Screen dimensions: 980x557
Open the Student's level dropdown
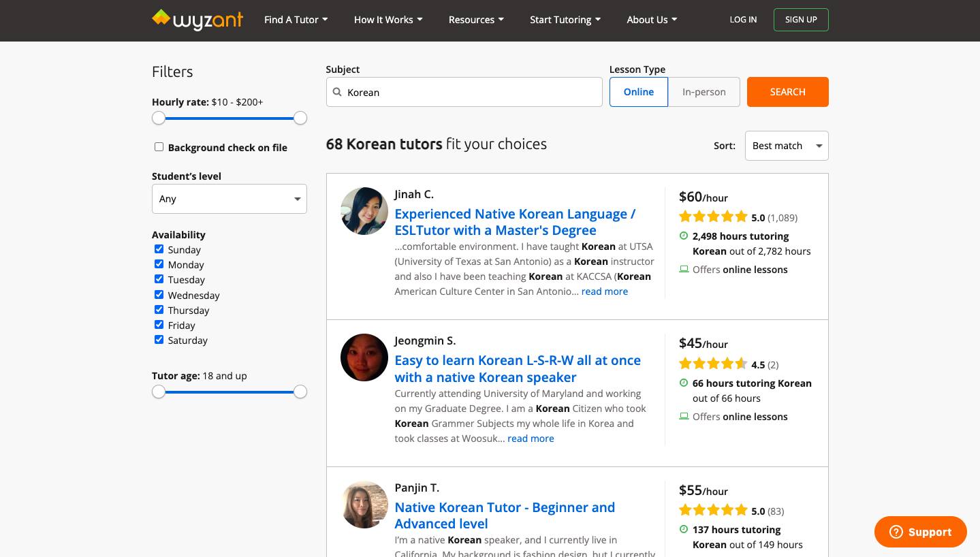(x=229, y=199)
